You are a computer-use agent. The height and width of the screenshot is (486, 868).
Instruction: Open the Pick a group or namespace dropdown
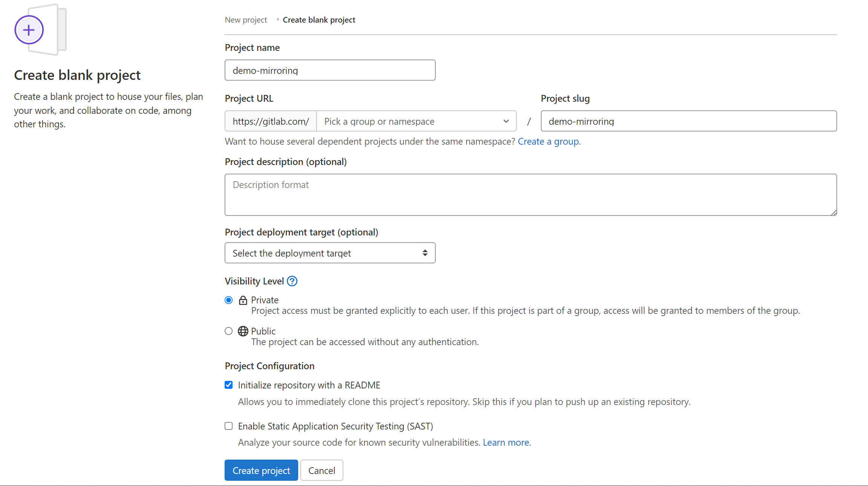click(x=416, y=121)
